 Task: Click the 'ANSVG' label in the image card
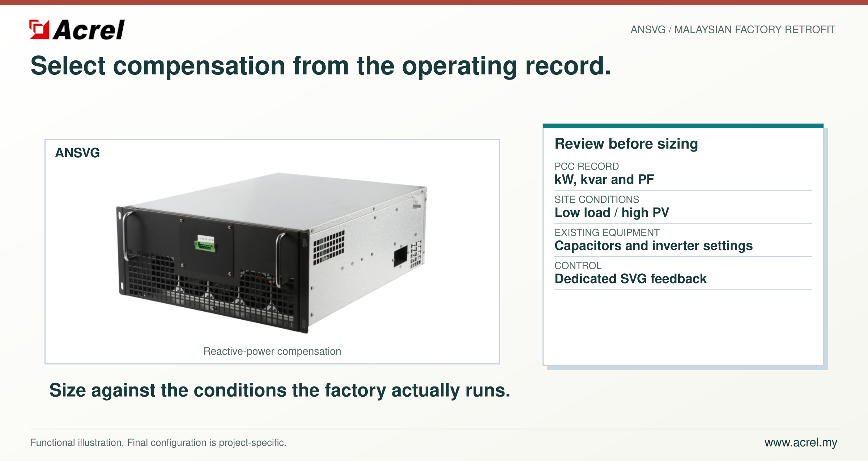77,153
